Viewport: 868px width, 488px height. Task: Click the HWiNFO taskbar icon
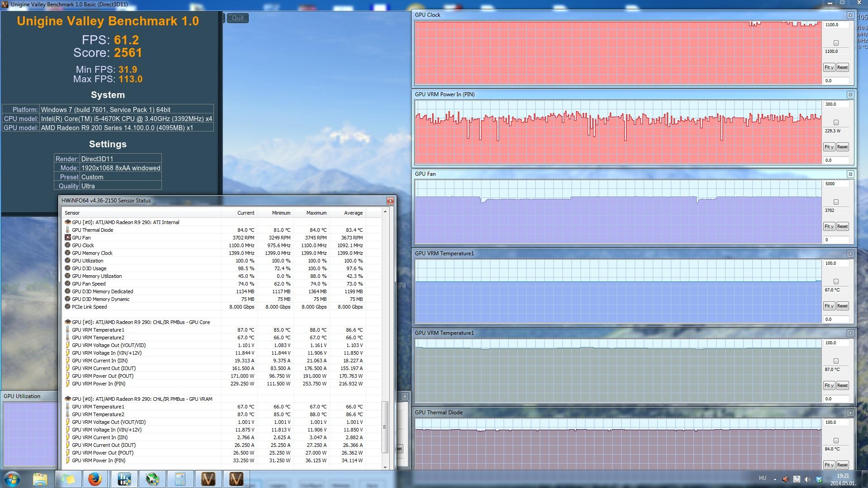(124, 479)
